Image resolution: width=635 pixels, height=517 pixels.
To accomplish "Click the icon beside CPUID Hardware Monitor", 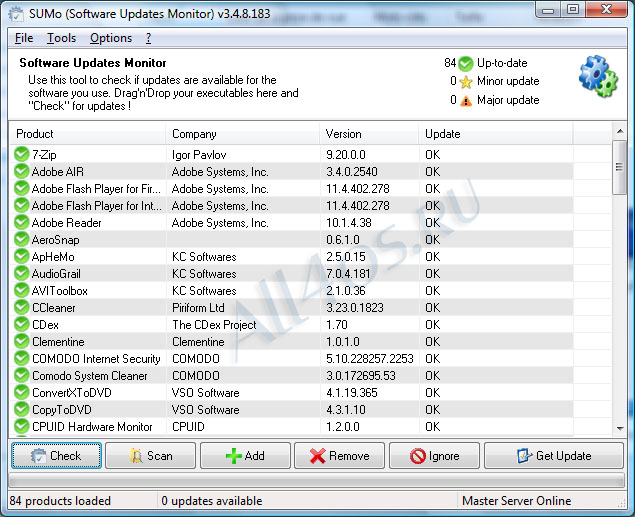I will coord(21,426).
